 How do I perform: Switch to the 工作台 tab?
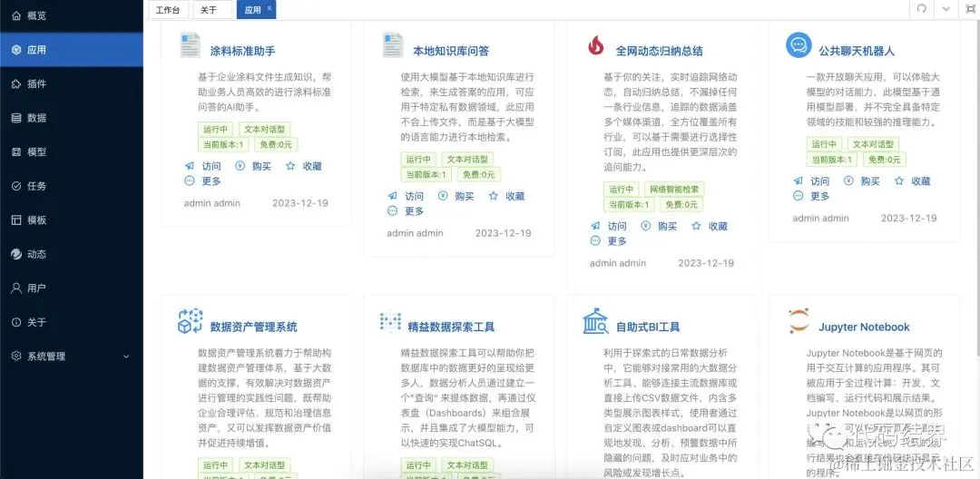point(168,9)
